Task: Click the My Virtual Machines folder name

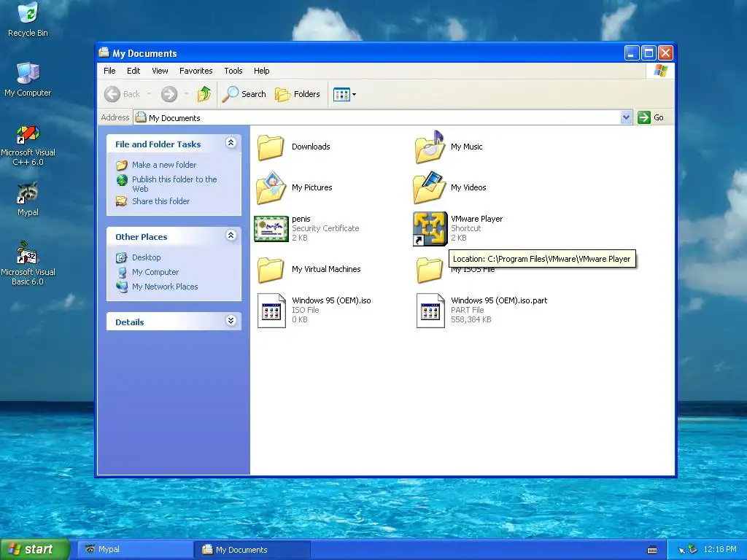Action: (326, 270)
